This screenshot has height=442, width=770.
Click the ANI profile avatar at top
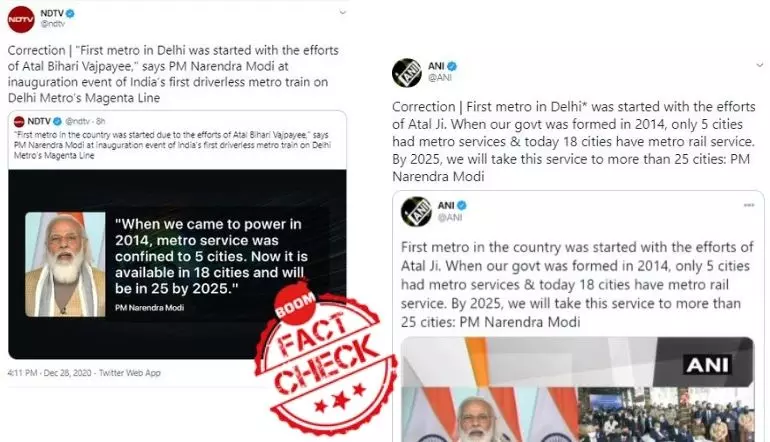pyautogui.click(x=407, y=73)
